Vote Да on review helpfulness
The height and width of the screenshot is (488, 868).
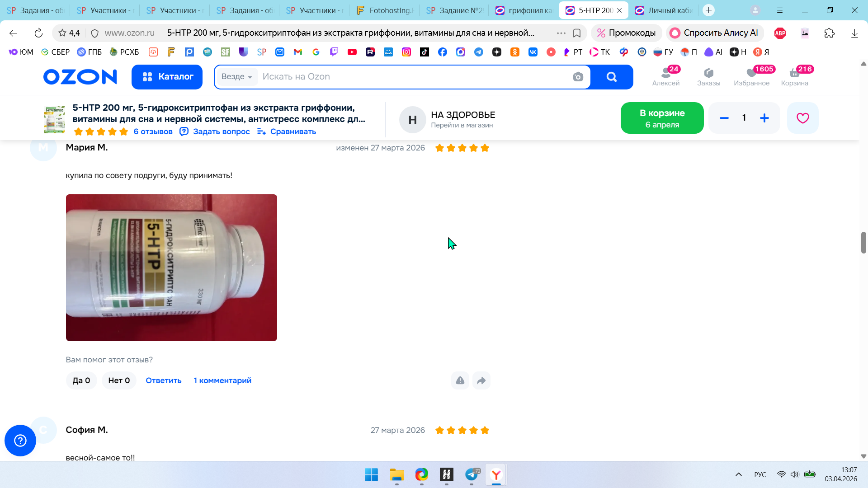81,380
